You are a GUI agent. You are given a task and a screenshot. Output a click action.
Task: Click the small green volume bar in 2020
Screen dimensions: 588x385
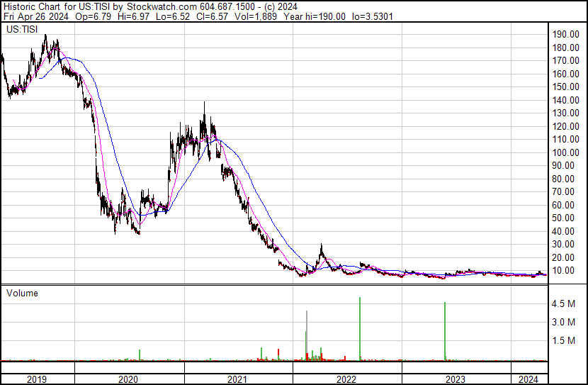pyautogui.click(x=140, y=355)
